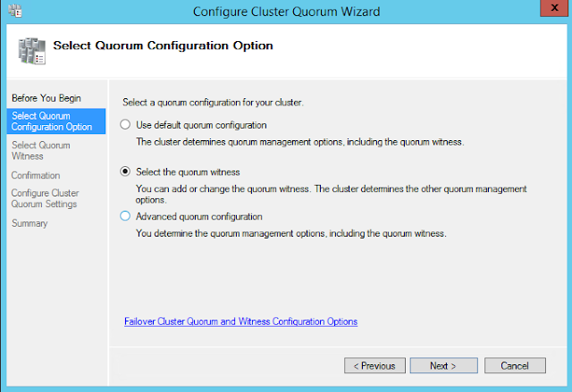Open Failover Cluster Quorum and Witness link
This screenshot has width=572, height=392.
click(x=240, y=321)
